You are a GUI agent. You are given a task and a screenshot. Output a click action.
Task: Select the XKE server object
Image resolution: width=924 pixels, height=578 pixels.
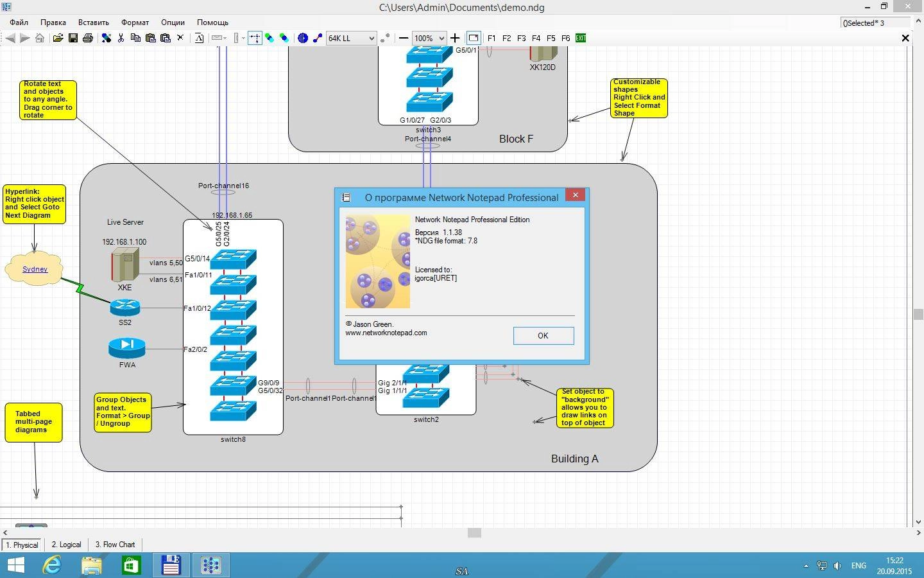124,265
